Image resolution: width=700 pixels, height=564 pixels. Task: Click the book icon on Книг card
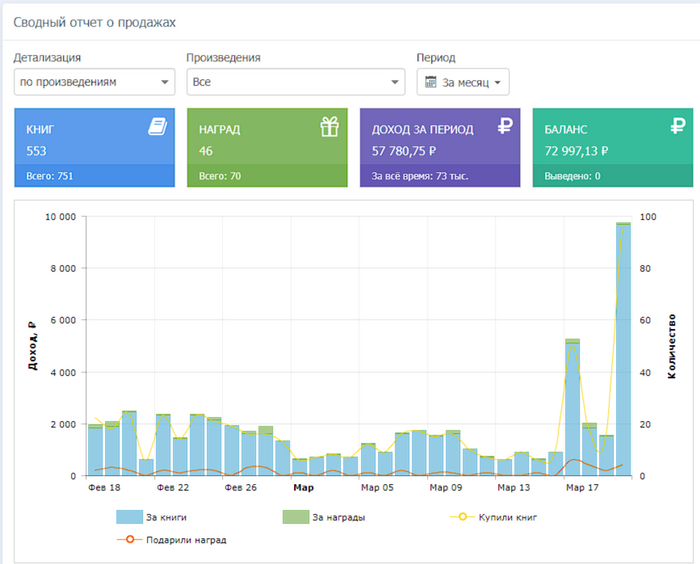(157, 127)
